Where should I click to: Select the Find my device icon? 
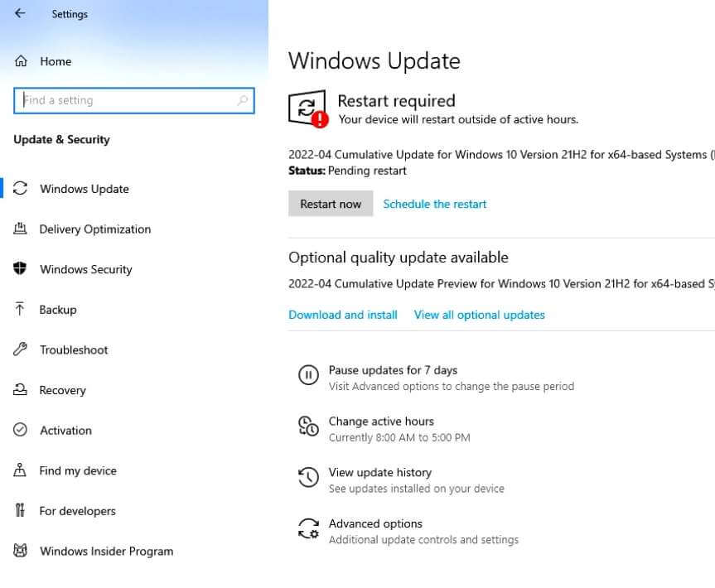pyautogui.click(x=21, y=470)
